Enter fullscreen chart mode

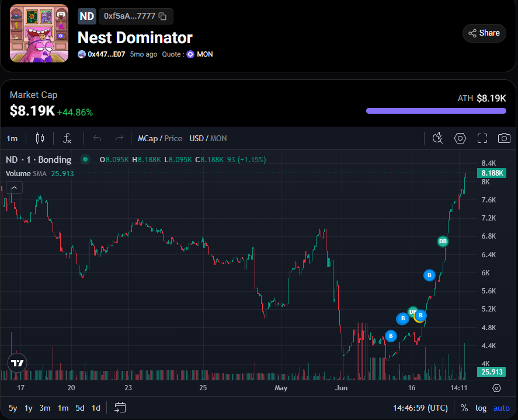pyautogui.click(x=482, y=138)
